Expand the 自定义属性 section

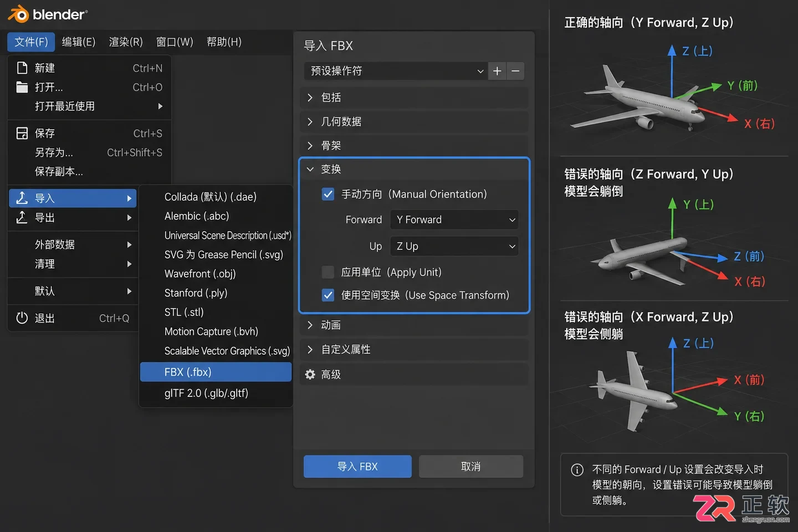point(414,350)
